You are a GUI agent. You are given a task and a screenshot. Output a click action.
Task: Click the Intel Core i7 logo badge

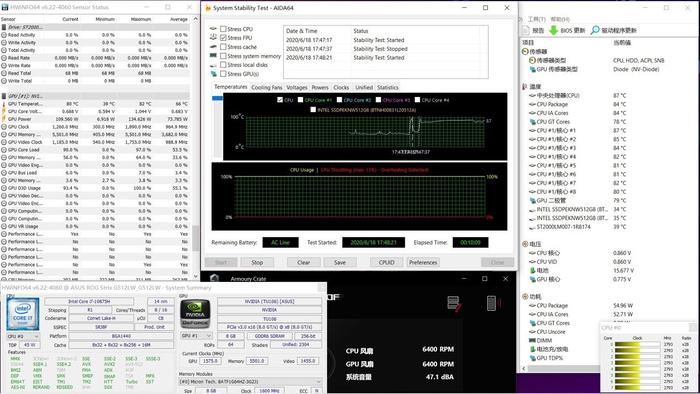pyautogui.click(x=23, y=314)
